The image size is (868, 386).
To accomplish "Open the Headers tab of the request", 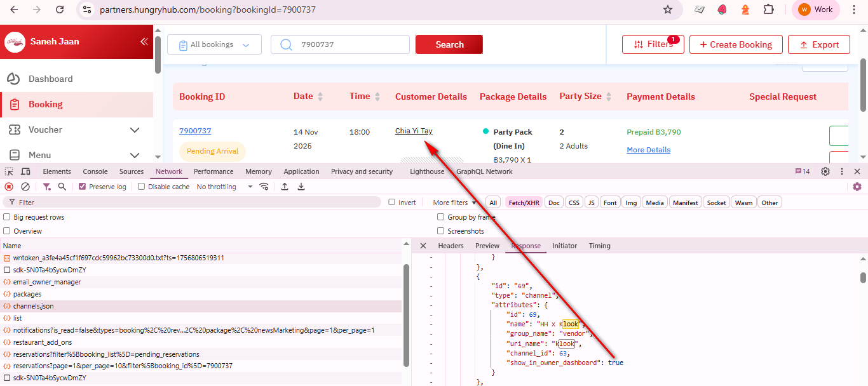I will (451, 246).
